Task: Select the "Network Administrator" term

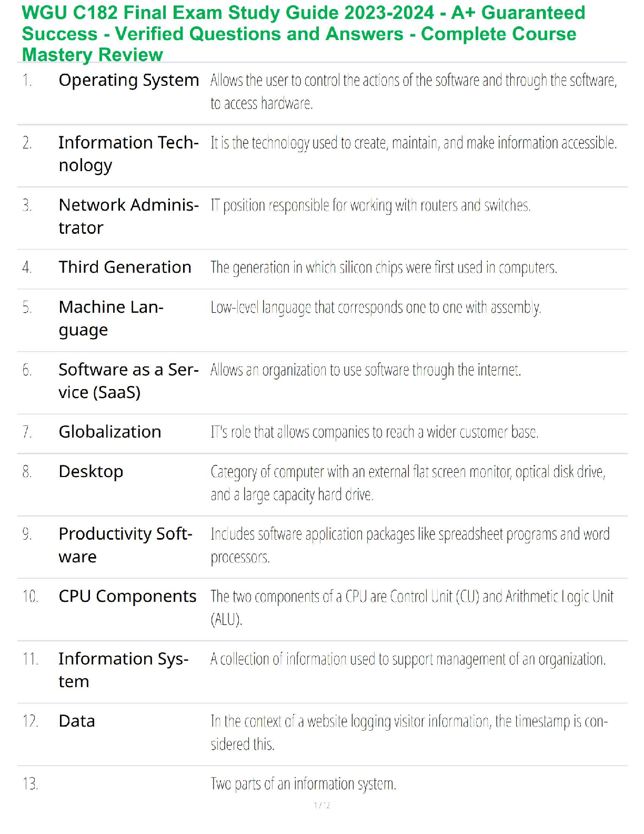Action: pos(128,216)
